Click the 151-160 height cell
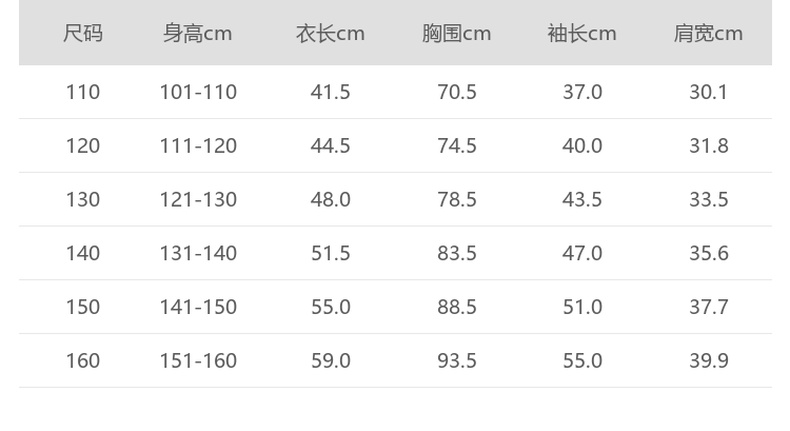 click(198, 361)
